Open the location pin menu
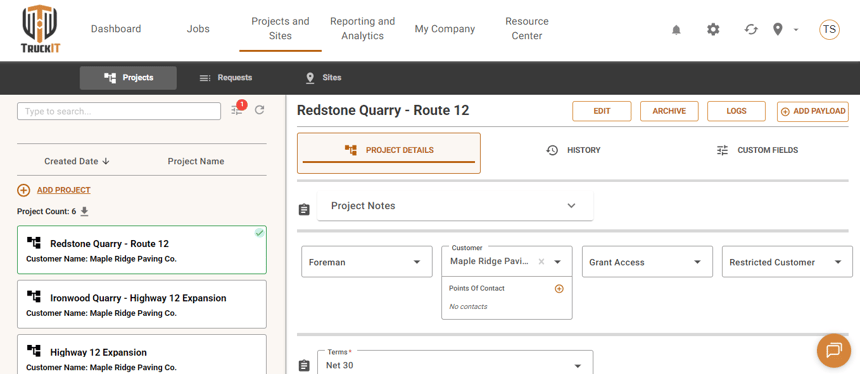 pyautogui.click(x=777, y=30)
